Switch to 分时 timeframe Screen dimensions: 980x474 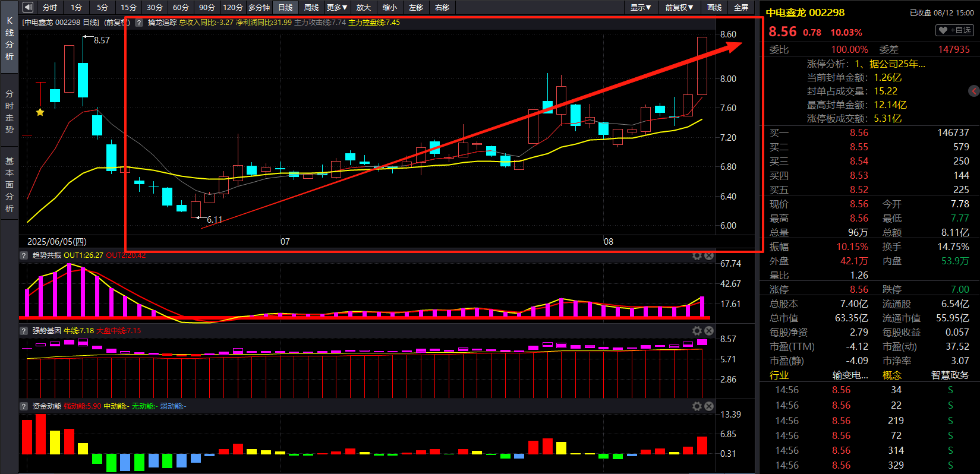click(x=50, y=7)
